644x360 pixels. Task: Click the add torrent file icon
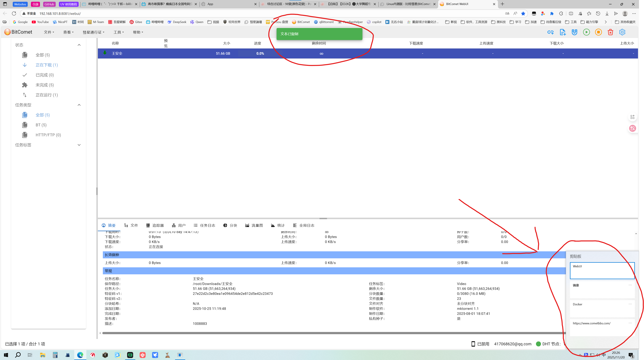562,32
